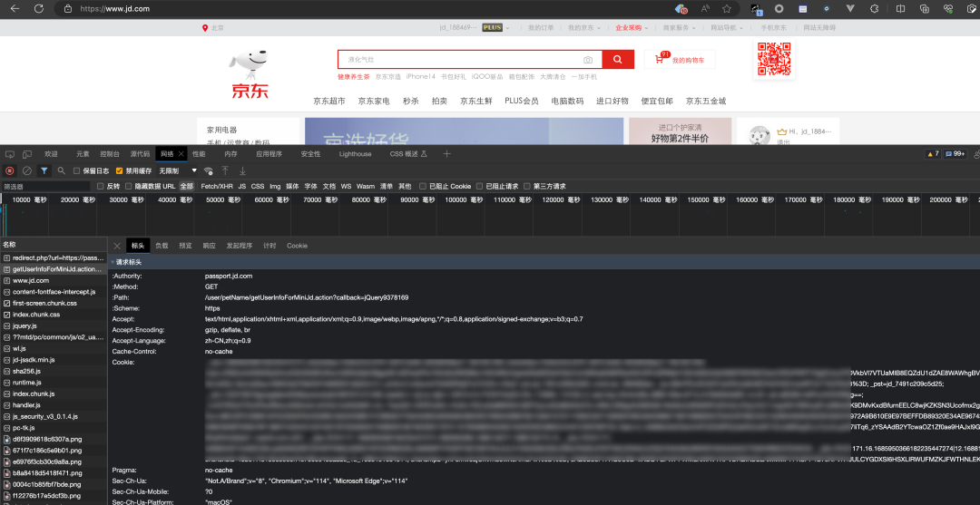Check the 第三方请求 checkbox
980x505 pixels.
[x=527, y=186]
